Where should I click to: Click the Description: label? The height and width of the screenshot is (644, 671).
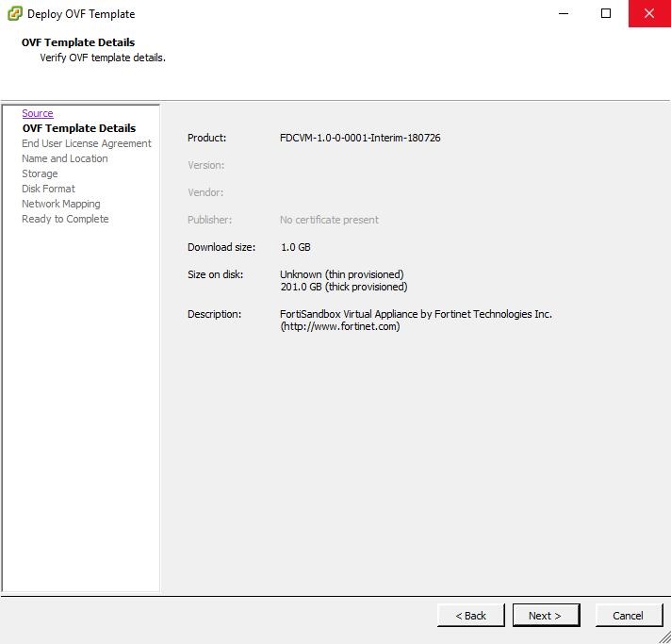[x=214, y=314]
